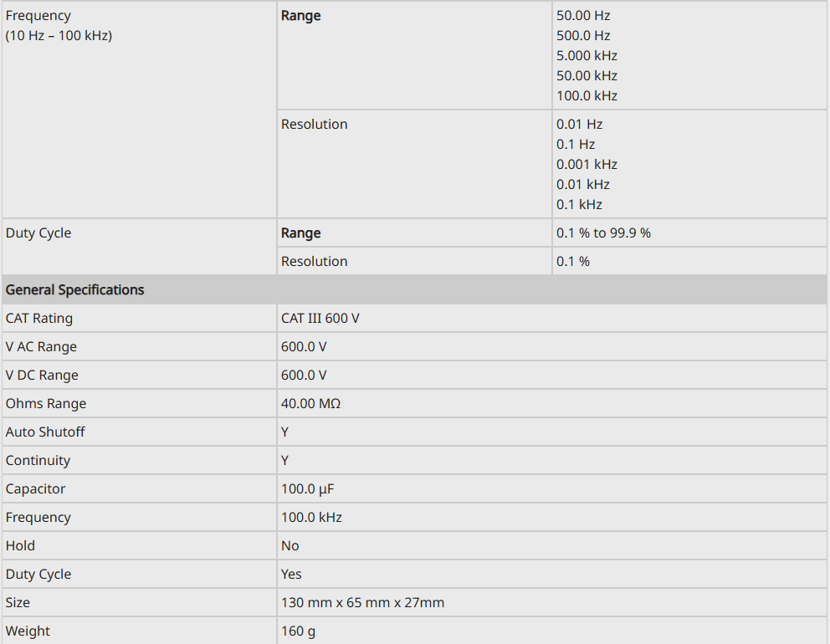Select the CAT Rating row label
Viewport: 830px width, 644px height.
pyautogui.click(x=39, y=319)
